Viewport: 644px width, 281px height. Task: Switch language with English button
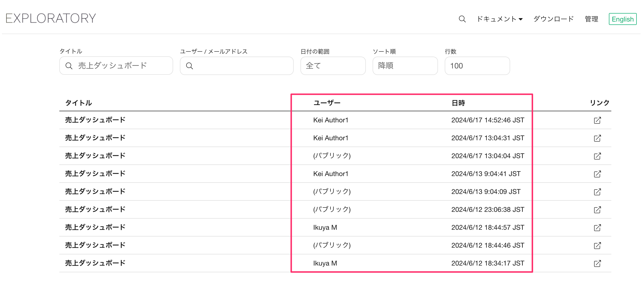click(x=622, y=19)
